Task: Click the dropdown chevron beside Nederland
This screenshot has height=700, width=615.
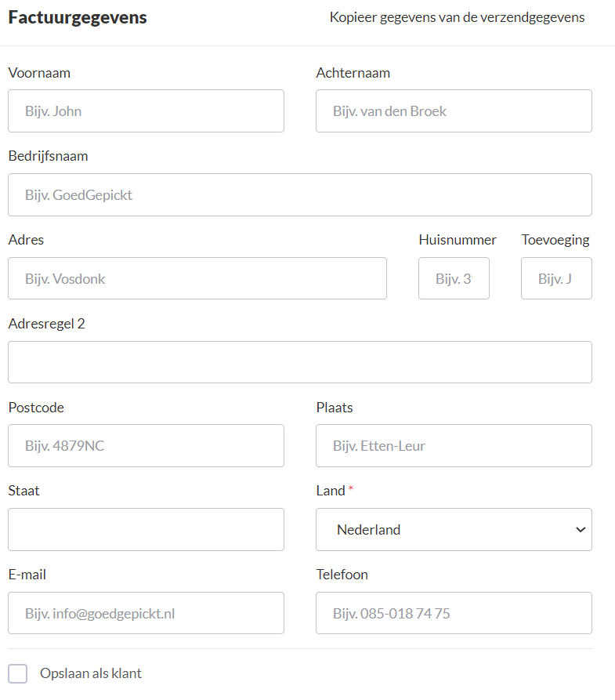Action: [581, 530]
